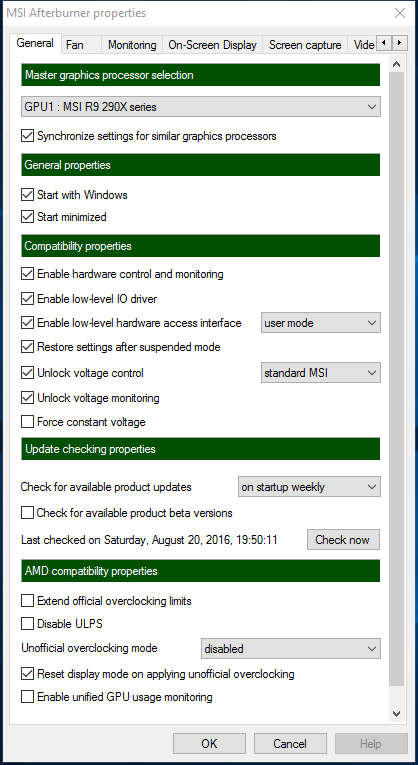Screen dimensions: 418x765
Task: Click the Check now button
Action: (x=343, y=540)
